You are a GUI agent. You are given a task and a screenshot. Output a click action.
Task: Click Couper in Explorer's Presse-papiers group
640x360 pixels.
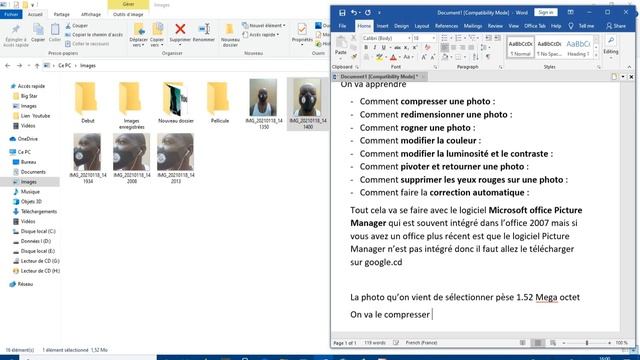(76, 26)
